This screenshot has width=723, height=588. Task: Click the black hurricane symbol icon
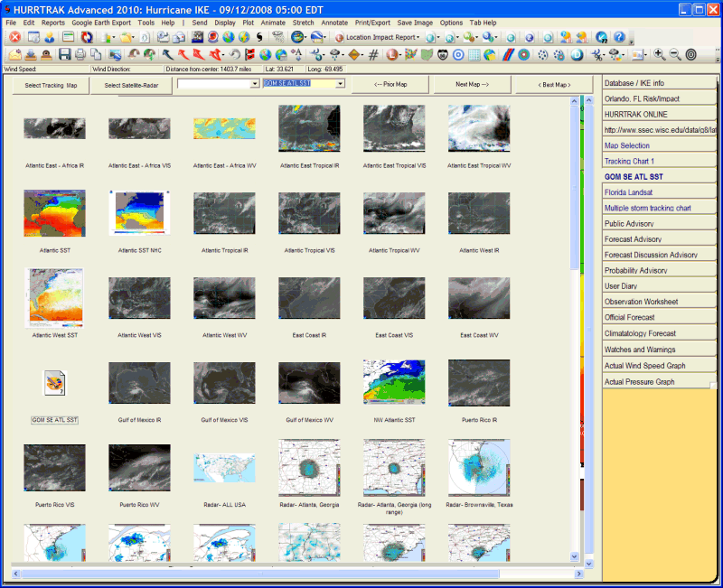[x=259, y=38]
